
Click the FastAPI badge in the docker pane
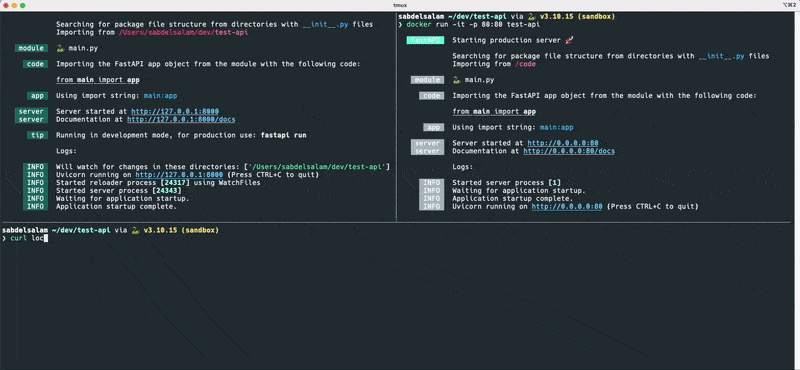[425, 40]
